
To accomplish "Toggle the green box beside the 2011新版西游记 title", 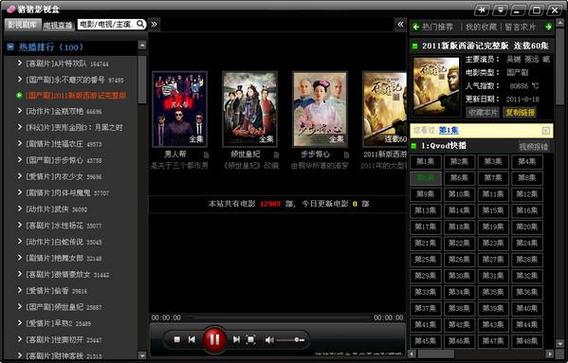I will (x=415, y=46).
